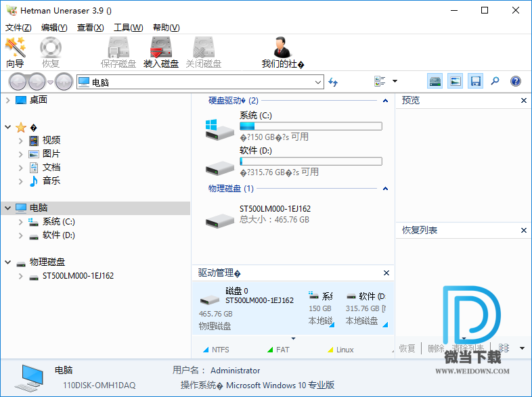The width and height of the screenshot is (532, 397).
Task: Click the 系统 (C:) usage bar
Action: pos(311,126)
